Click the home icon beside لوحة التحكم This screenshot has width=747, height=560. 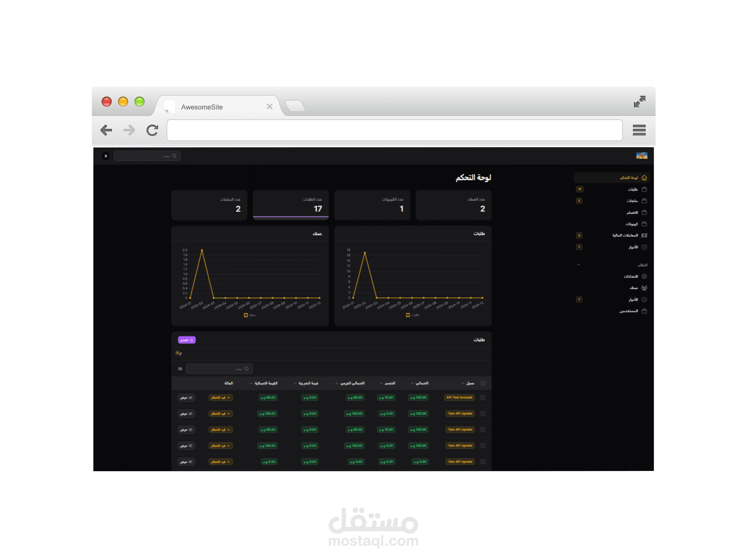coord(644,178)
